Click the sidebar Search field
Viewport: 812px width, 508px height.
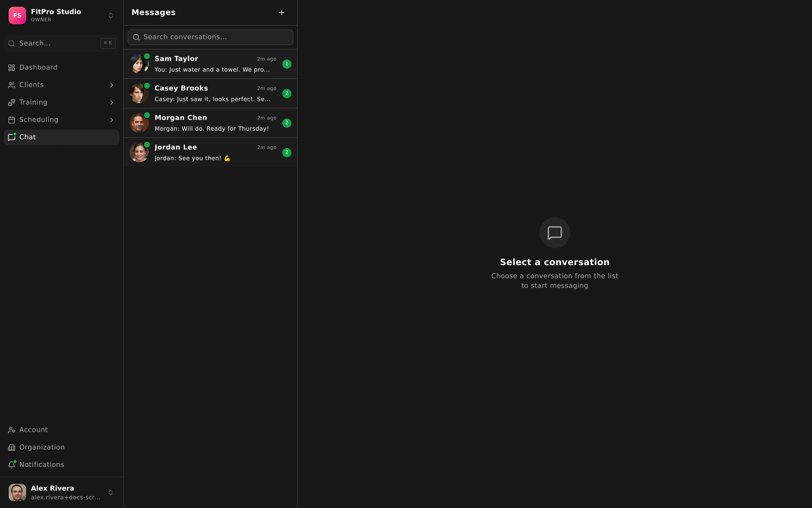(x=61, y=43)
